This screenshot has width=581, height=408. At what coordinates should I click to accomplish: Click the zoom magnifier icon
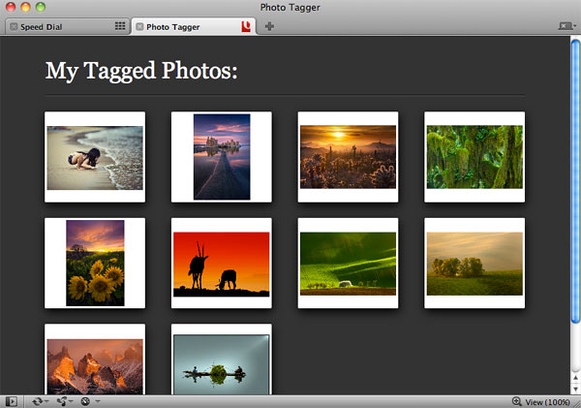click(x=517, y=401)
